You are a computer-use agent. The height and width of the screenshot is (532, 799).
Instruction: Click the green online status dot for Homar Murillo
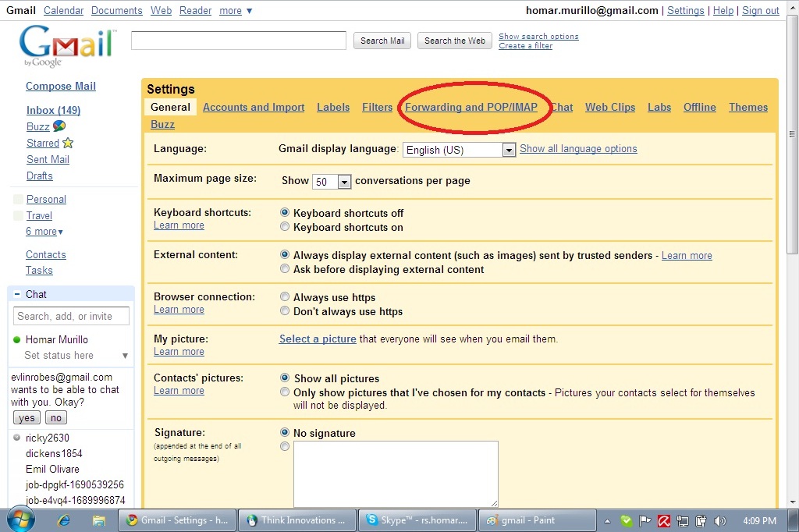pos(17,340)
